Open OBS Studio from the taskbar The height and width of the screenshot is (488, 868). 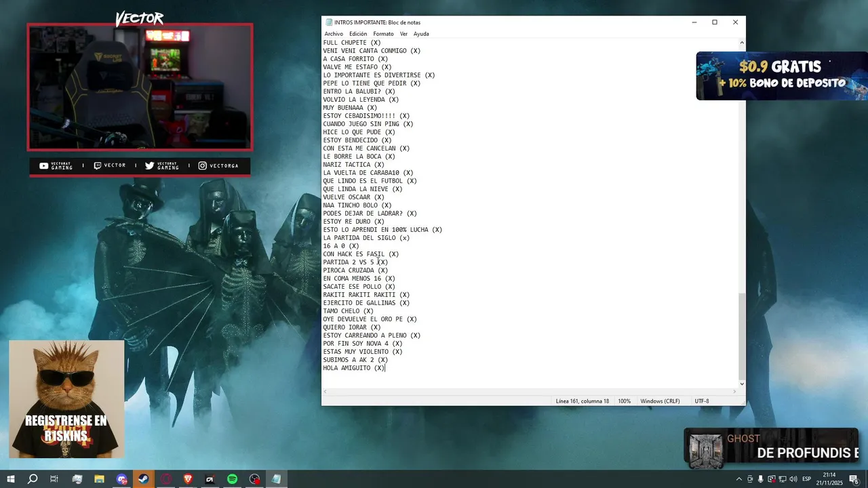[254, 479]
